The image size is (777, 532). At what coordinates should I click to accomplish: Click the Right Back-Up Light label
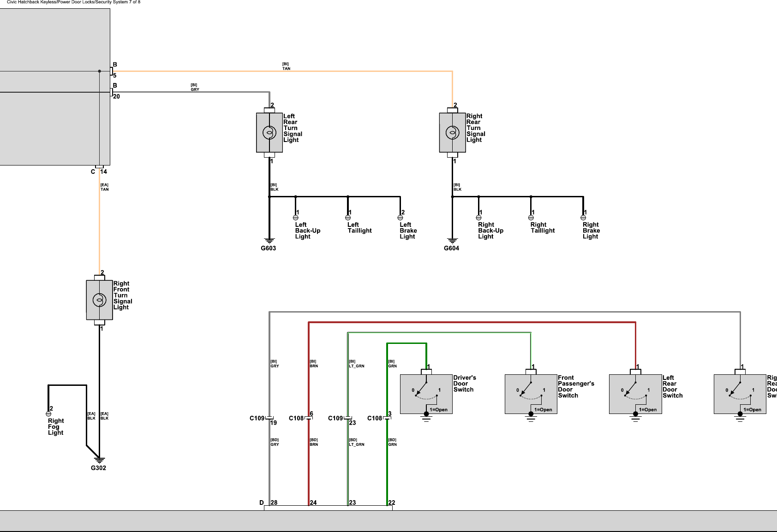pos(490,231)
